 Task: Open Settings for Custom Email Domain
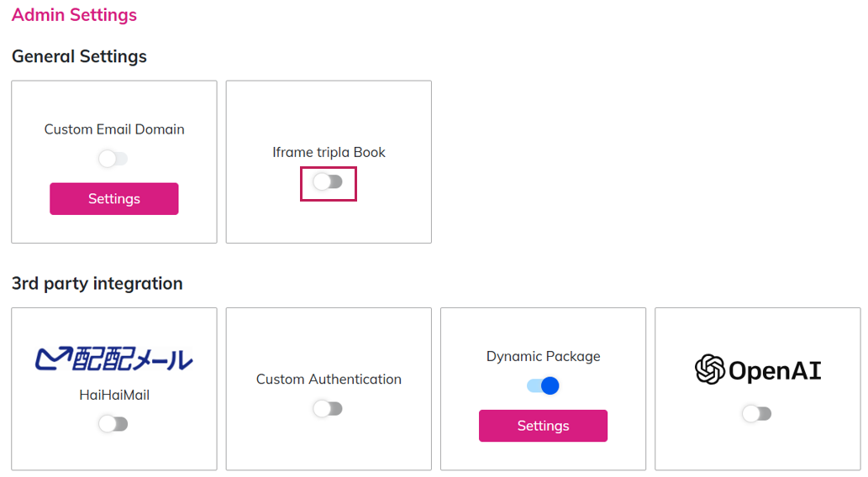(x=114, y=199)
